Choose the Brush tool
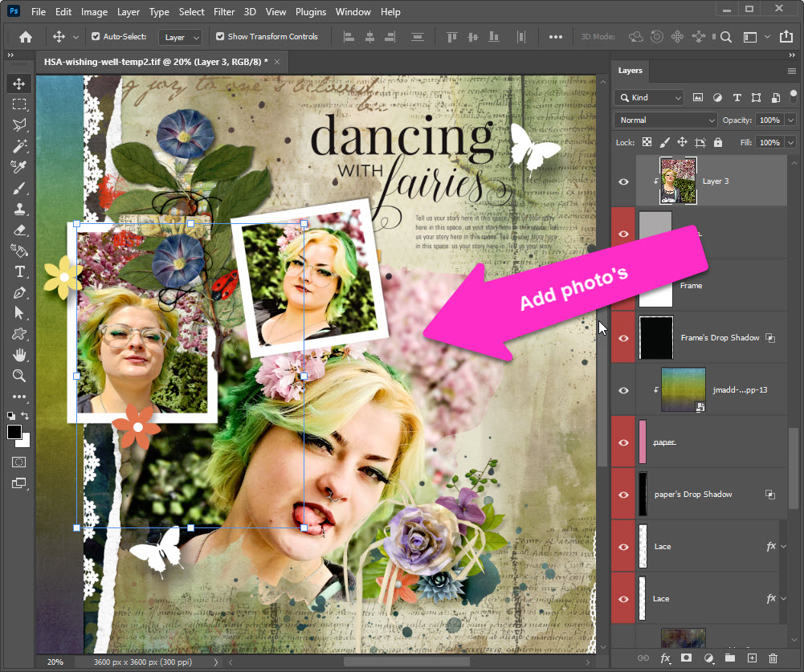Screen dimensions: 804x672 pos(19,188)
